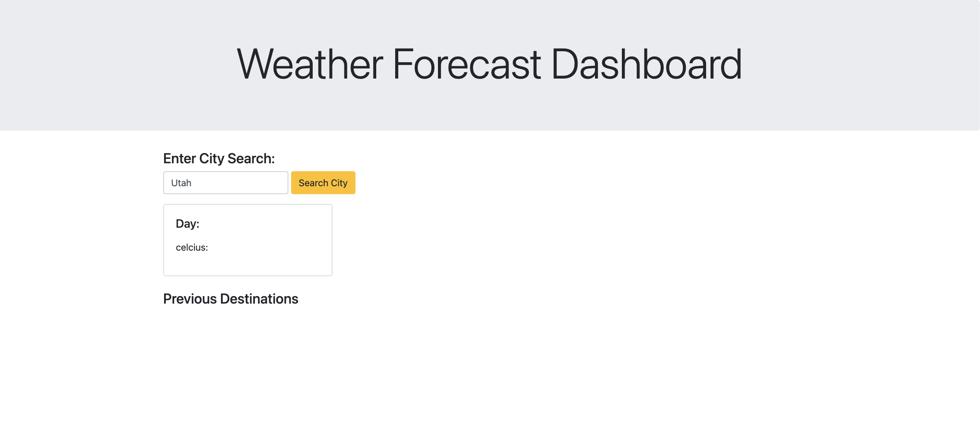980x436 pixels.
Task: Click the word City on the yellow button
Action: [x=339, y=183]
